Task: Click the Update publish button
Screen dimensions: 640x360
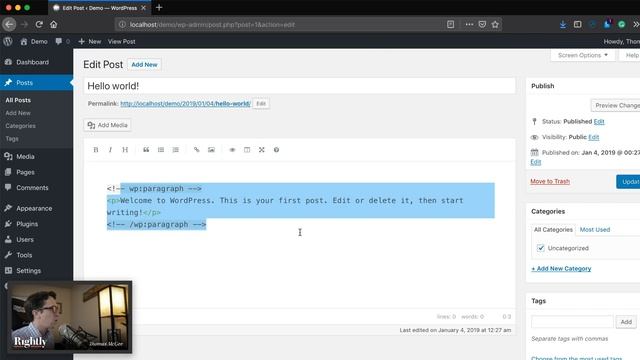Action: (628, 182)
